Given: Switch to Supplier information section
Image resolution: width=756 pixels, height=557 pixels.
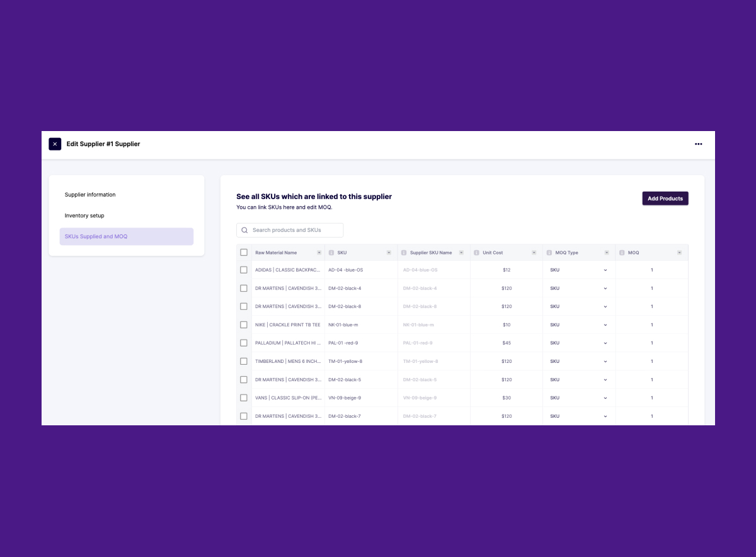Looking at the screenshot, I should [89, 195].
